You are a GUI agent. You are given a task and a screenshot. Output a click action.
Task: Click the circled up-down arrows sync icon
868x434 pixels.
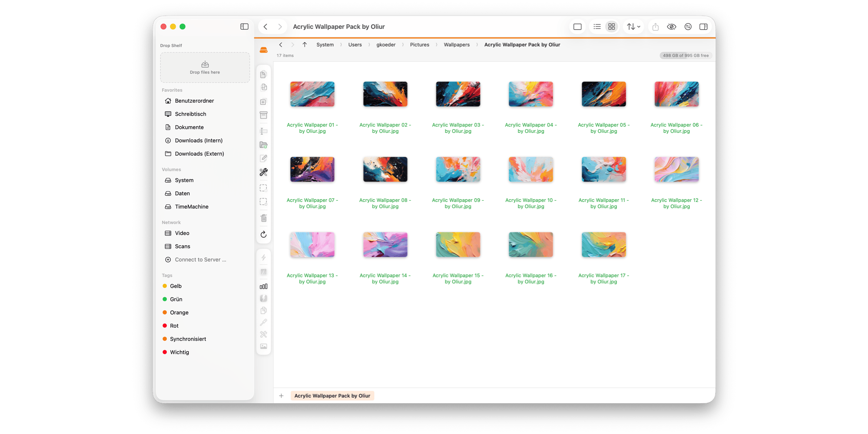[688, 27]
